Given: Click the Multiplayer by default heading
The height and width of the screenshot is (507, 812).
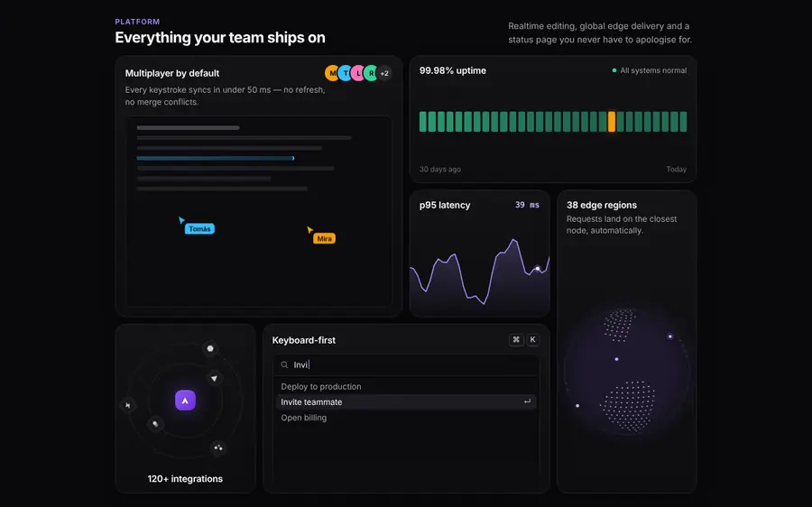Looking at the screenshot, I should point(172,73).
